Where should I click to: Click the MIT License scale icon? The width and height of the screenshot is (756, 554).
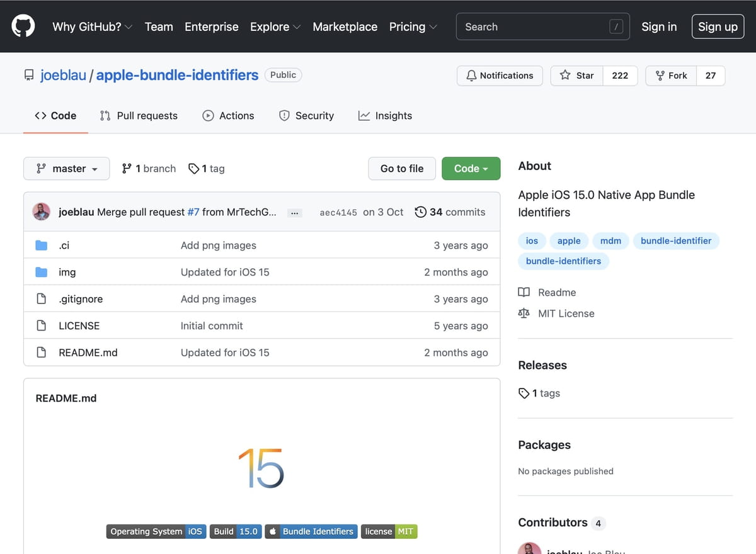click(524, 313)
